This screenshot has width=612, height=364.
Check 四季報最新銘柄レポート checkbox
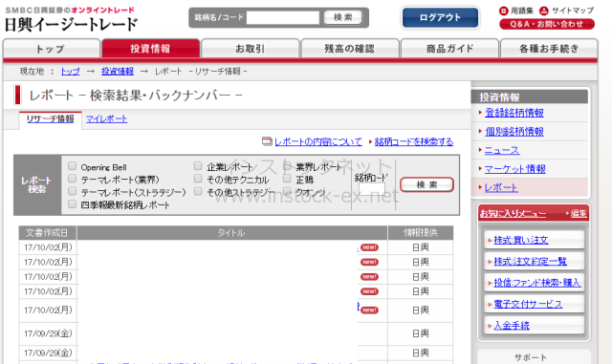click(x=73, y=204)
